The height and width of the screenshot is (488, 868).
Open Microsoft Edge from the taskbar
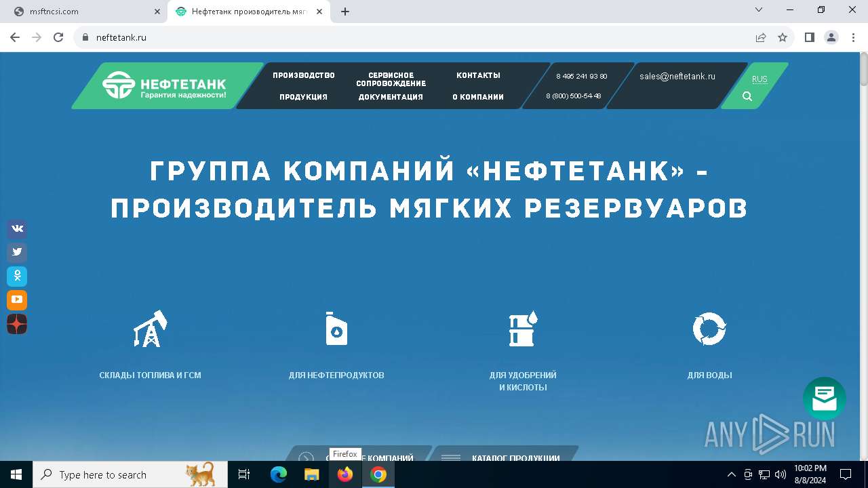coord(279,474)
